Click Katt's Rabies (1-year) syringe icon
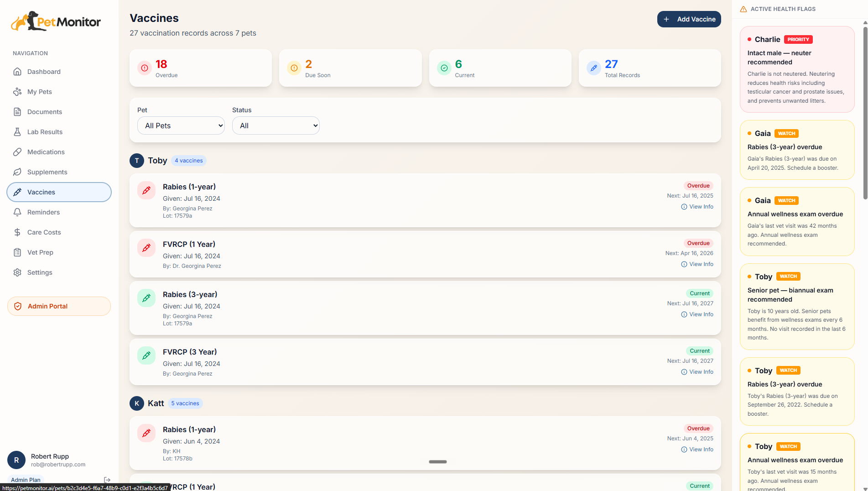Screen dimensions: 868x491 point(146,433)
